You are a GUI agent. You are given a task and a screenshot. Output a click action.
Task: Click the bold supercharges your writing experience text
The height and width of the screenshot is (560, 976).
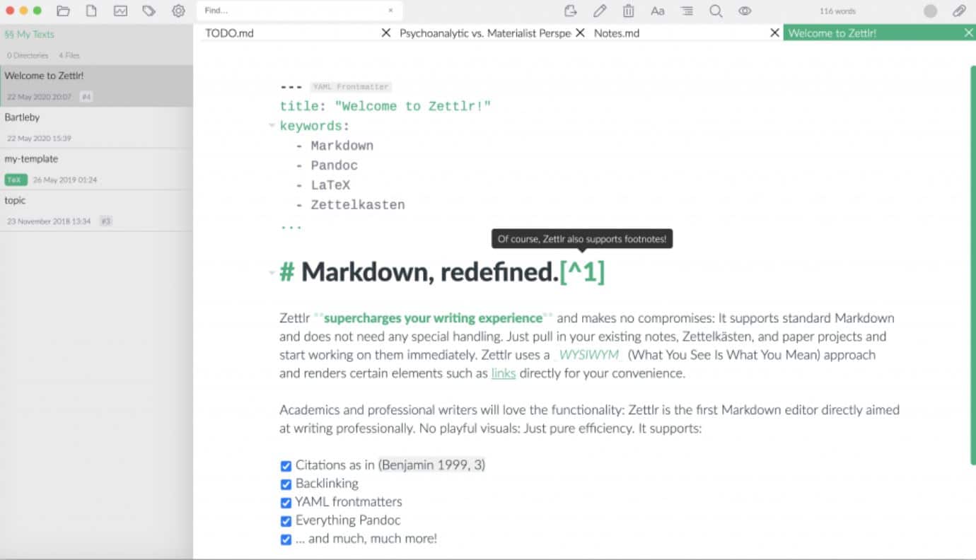pyautogui.click(x=433, y=318)
